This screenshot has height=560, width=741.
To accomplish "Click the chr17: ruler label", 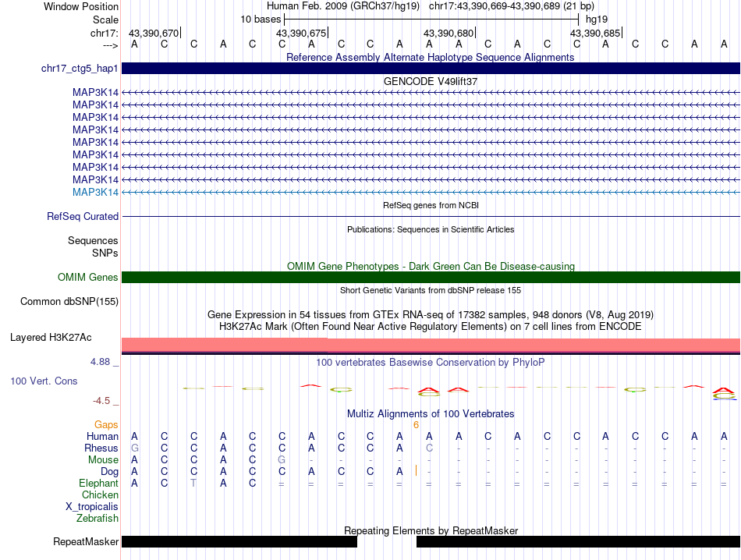I will coord(104,33).
